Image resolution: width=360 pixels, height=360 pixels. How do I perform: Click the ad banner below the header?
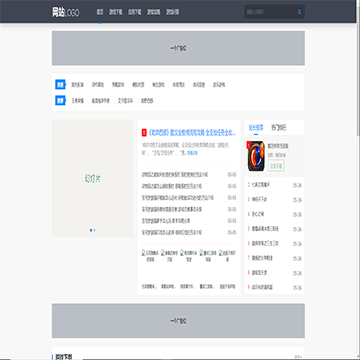[x=178, y=48]
